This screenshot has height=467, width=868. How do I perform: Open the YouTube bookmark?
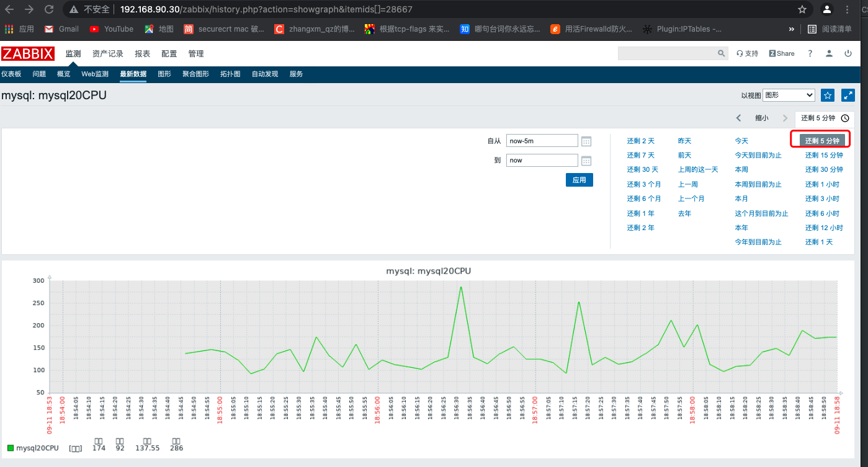click(x=112, y=29)
